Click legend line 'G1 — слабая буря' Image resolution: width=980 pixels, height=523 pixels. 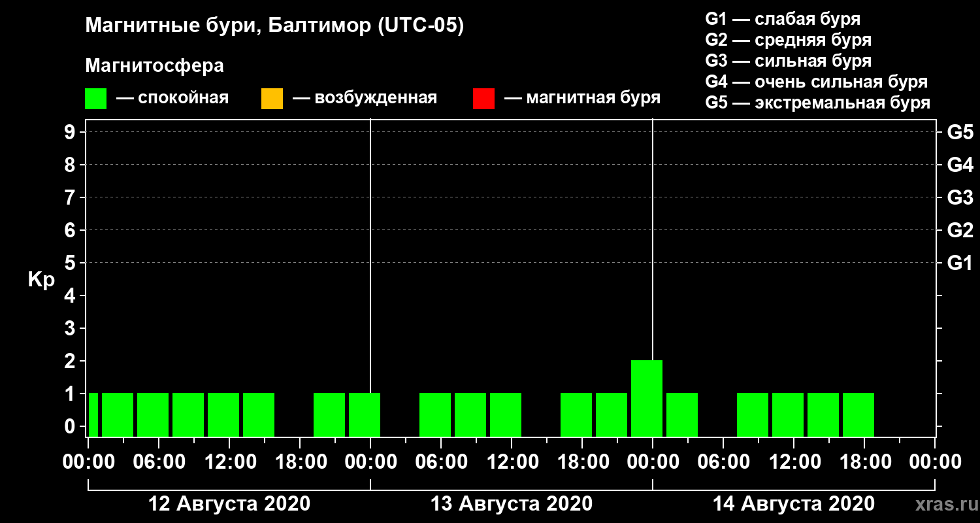coord(783,19)
